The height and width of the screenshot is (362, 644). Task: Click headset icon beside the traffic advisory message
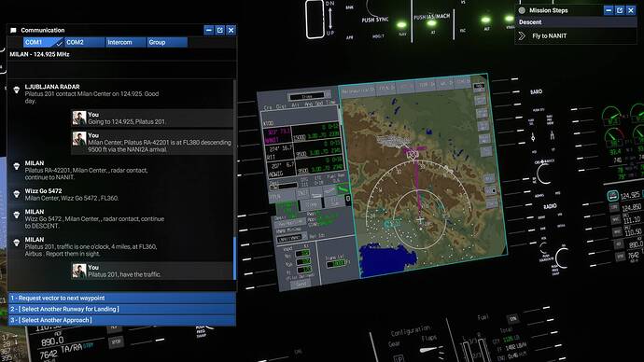coord(17,243)
